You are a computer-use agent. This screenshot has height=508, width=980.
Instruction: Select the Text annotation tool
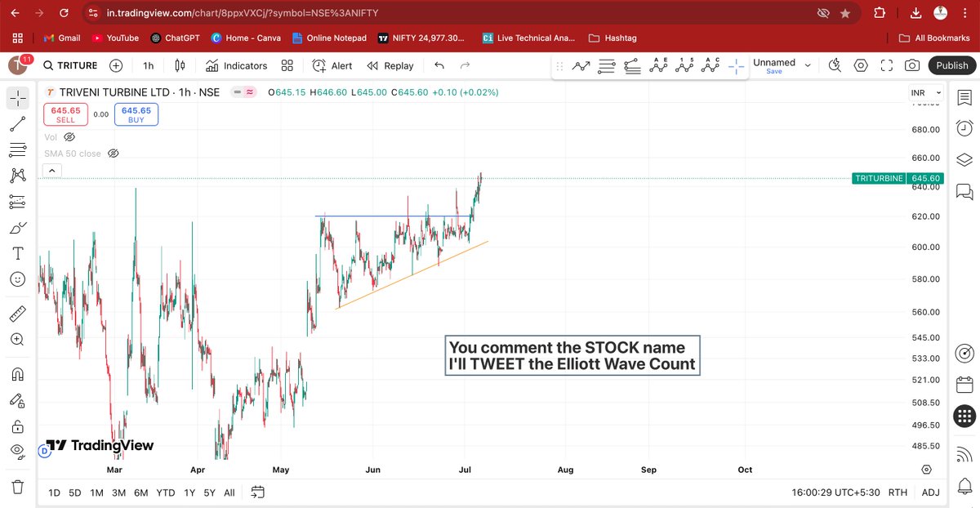click(x=17, y=254)
